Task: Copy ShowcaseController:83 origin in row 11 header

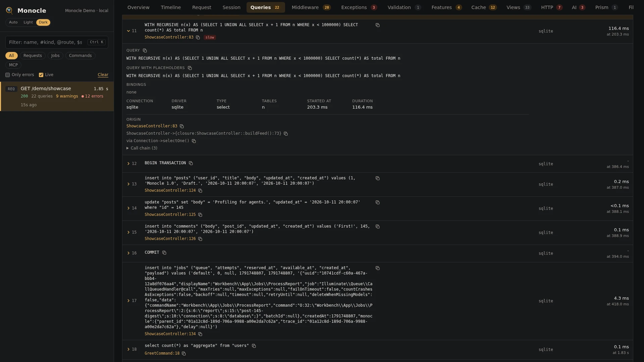Action: click(198, 38)
